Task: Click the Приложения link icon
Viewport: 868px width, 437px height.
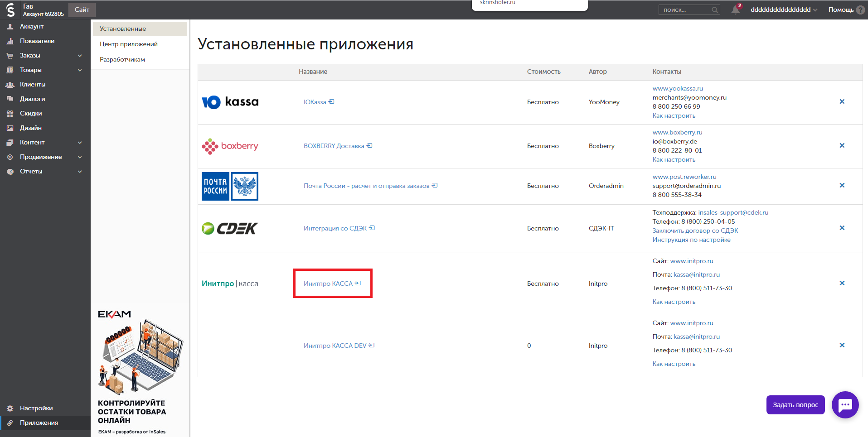Action: point(10,423)
